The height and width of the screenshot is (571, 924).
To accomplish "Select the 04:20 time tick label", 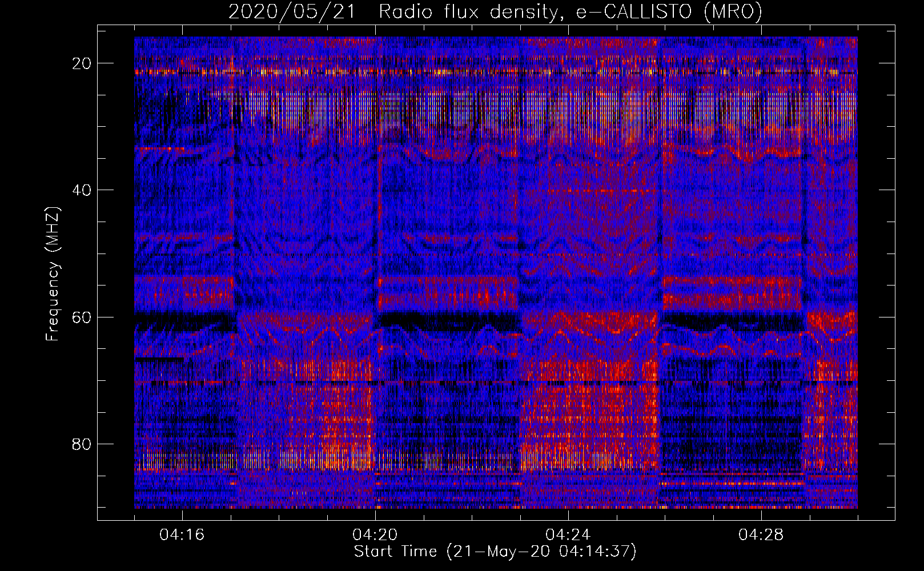I will 375,535.
